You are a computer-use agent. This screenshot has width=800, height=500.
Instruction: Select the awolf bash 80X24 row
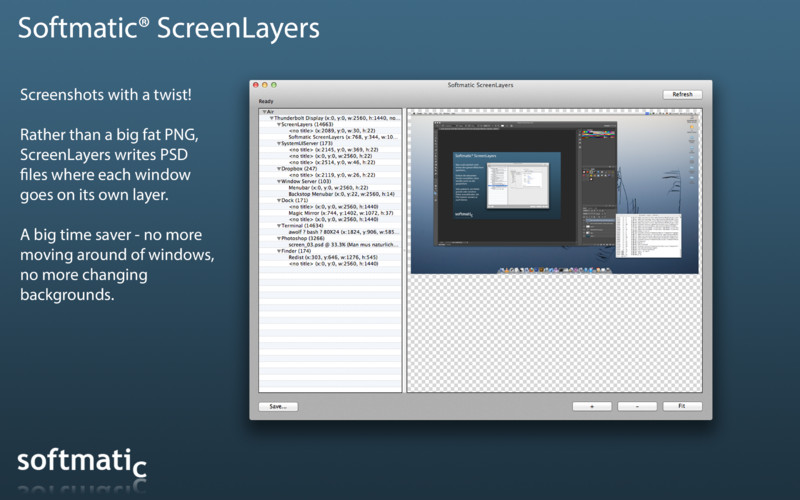pos(330,232)
